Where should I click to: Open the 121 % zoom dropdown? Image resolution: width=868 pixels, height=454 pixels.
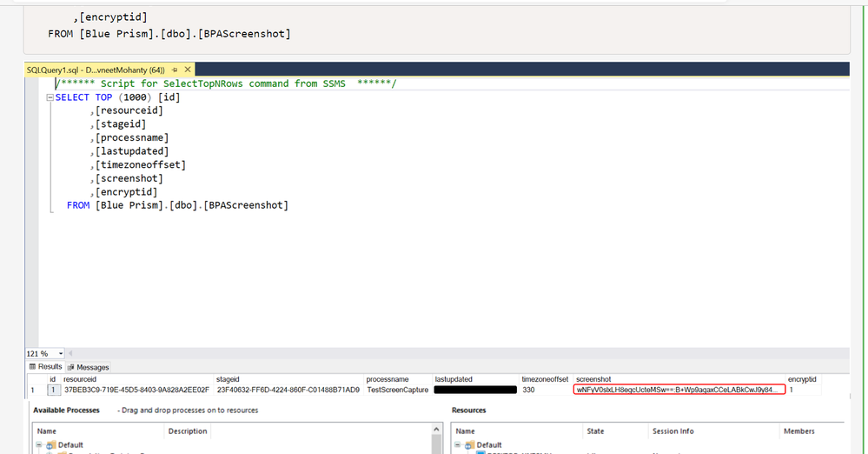click(x=61, y=354)
